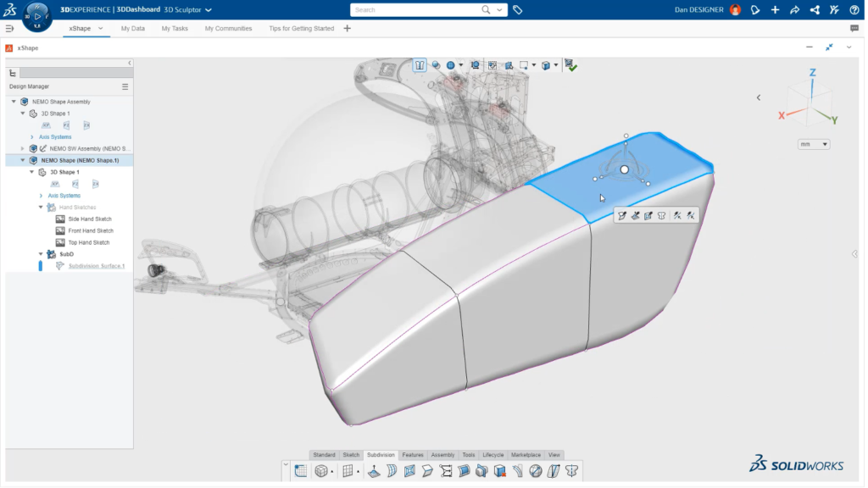The image size is (868, 488).
Task: Select the face grid tool on Subdivision toolbar
Action: (348, 471)
